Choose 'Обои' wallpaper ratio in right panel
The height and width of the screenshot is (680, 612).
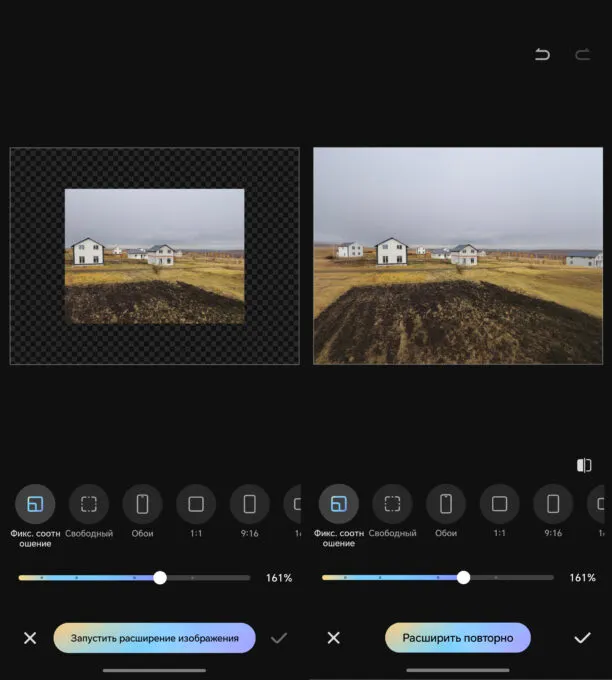coord(446,504)
